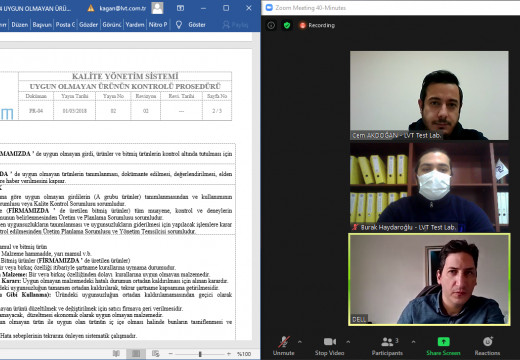Click the Word account profile picture icon
Screen dimensions: 520x360
[157, 8]
